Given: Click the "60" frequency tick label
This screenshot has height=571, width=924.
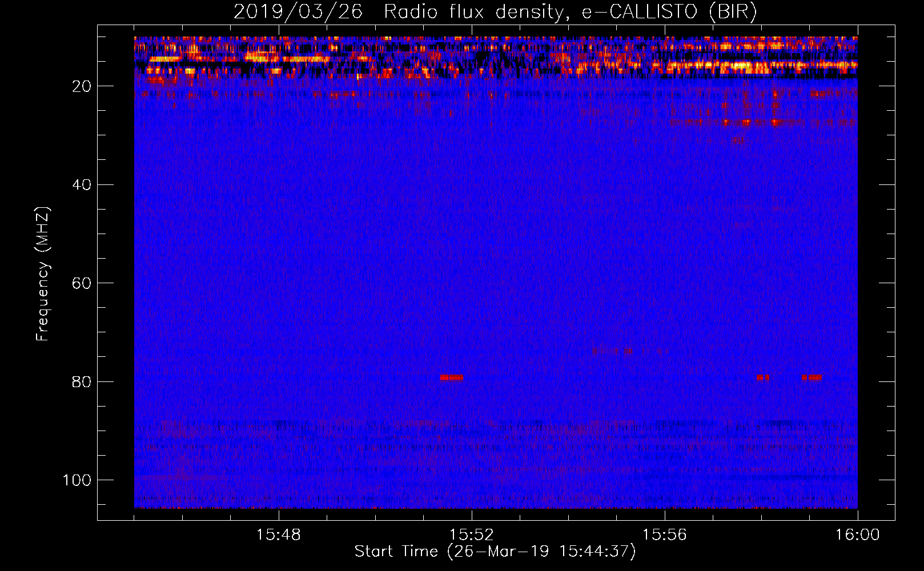Looking at the screenshot, I should (x=82, y=283).
